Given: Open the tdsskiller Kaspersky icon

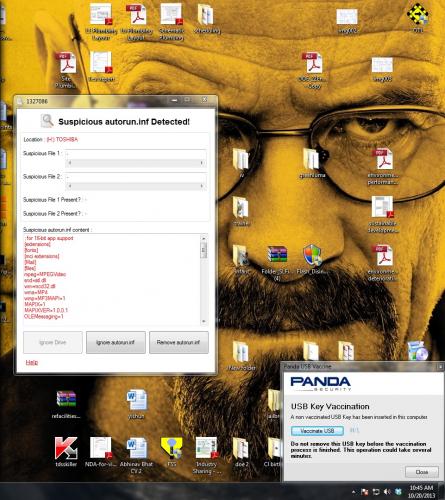Looking at the screenshot, I should 66,452.
